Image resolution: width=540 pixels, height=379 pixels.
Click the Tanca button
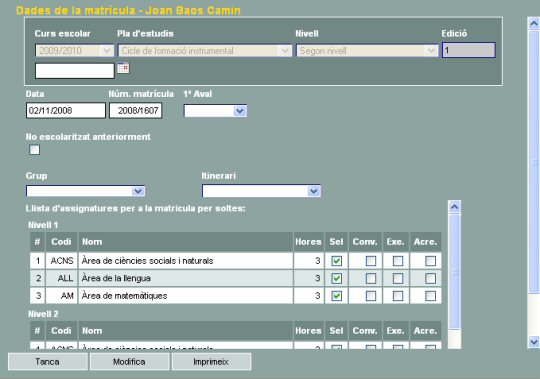click(48, 361)
